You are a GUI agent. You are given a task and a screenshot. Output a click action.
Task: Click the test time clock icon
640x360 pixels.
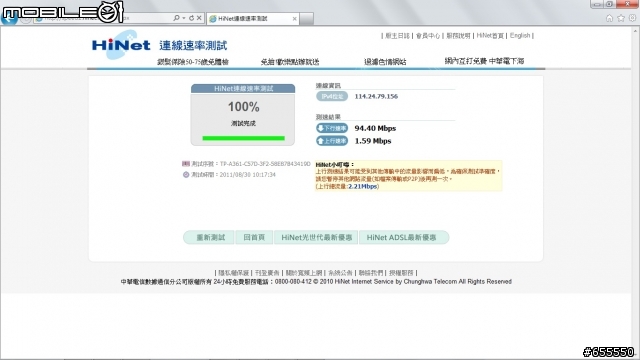(186, 175)
